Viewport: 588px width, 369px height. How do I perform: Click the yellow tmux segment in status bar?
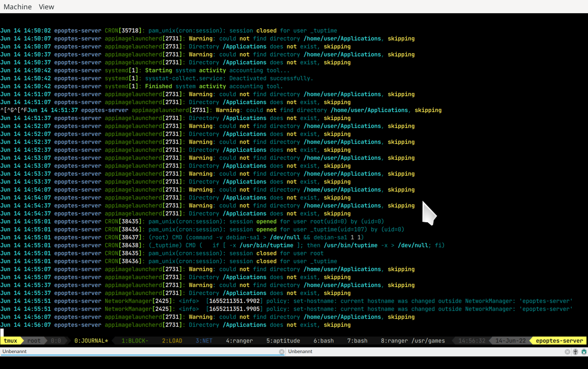click(x=11, y=341)
